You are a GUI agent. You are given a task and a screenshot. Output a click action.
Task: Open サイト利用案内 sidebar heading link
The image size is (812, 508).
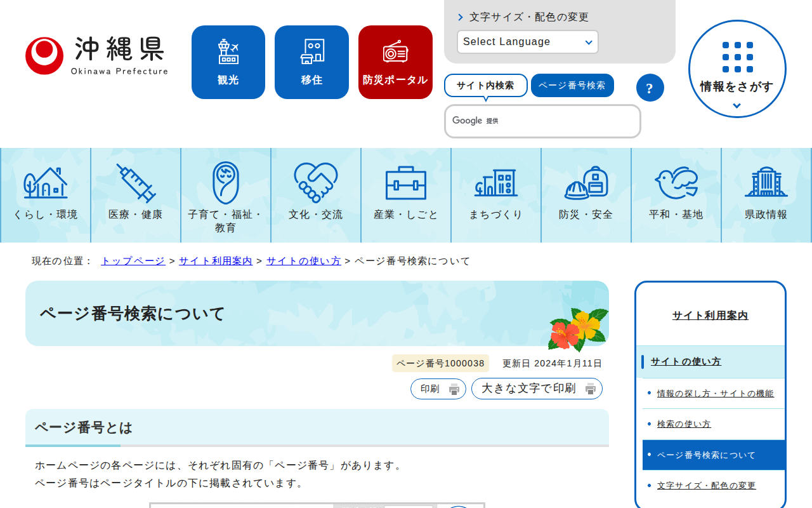pos(710,316)
